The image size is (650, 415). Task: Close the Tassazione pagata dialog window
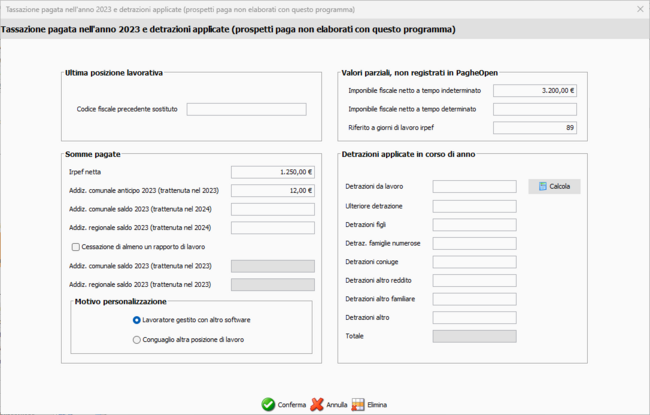tap(639, 8)
